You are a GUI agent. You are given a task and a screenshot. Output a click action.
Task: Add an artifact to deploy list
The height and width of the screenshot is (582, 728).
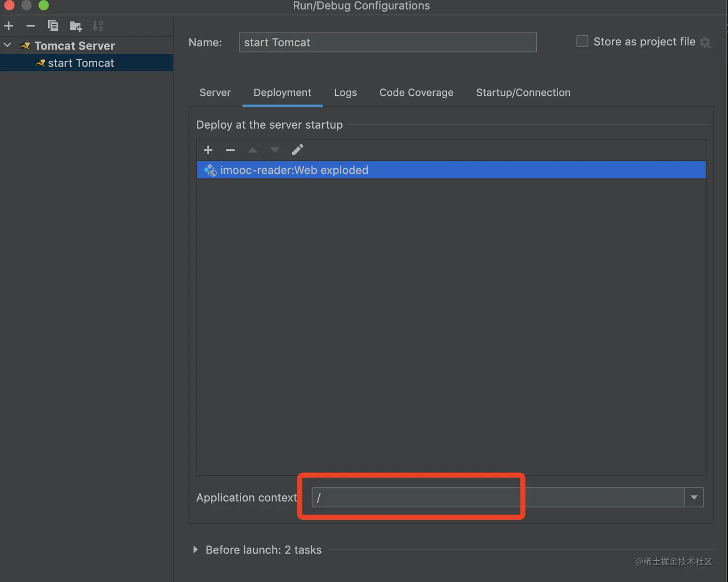[x=208, y=150]
